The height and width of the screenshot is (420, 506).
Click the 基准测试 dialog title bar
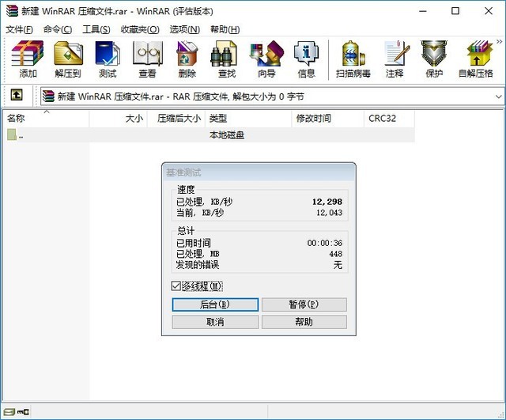(x=259, y=172)
